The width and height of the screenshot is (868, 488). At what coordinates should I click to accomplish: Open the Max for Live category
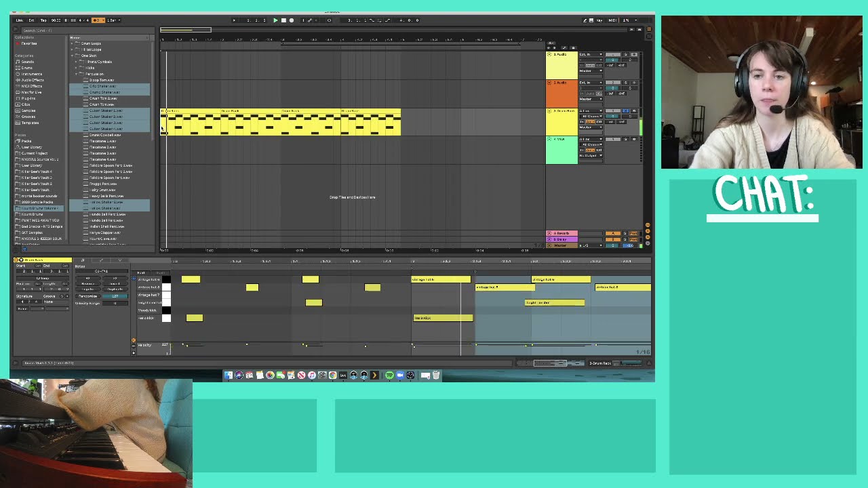click(x=31, y=92)
